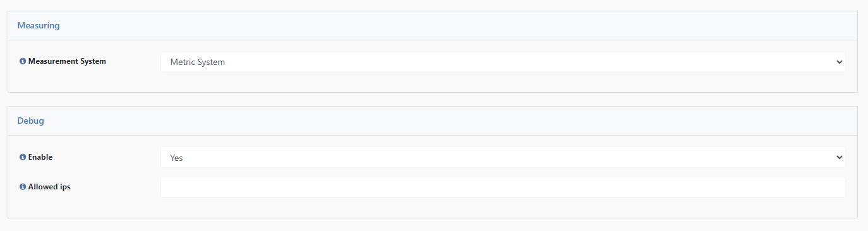Click the empty body area of Debug panel
Image resolution: width=868 pixels, height=231 pixels.
(433, 208)
